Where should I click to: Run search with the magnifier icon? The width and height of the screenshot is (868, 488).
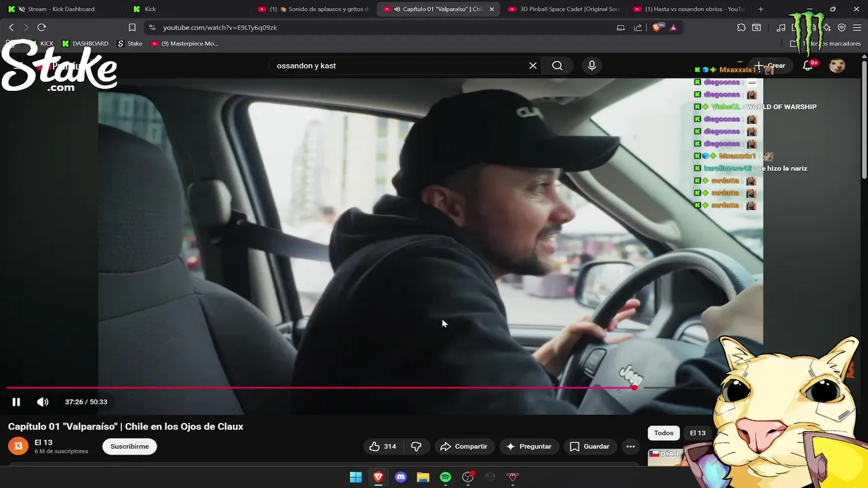[557, 66]
